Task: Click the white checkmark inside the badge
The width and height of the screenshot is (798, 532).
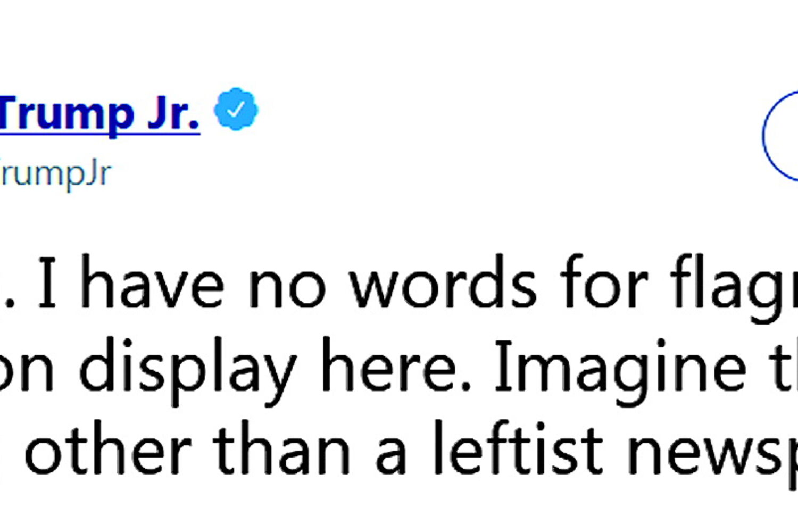Action: point(236,109)
